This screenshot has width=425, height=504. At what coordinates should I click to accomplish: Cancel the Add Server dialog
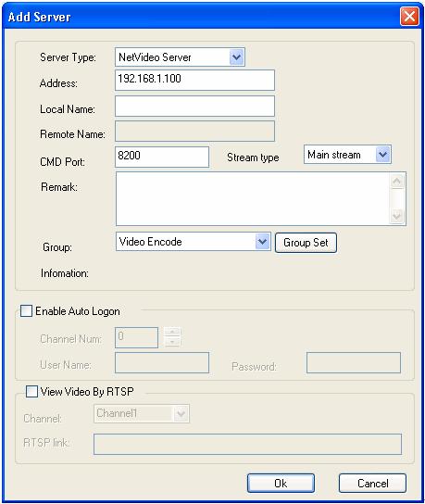pos(372,483)
